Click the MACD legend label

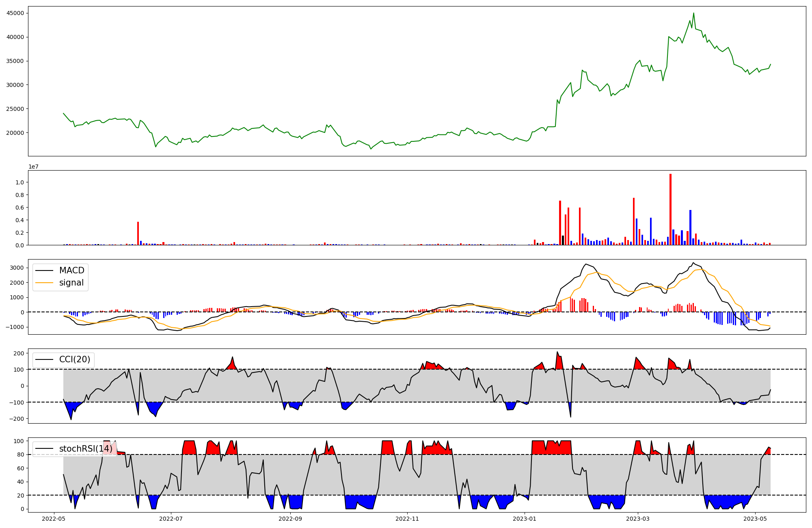point(71,270)
